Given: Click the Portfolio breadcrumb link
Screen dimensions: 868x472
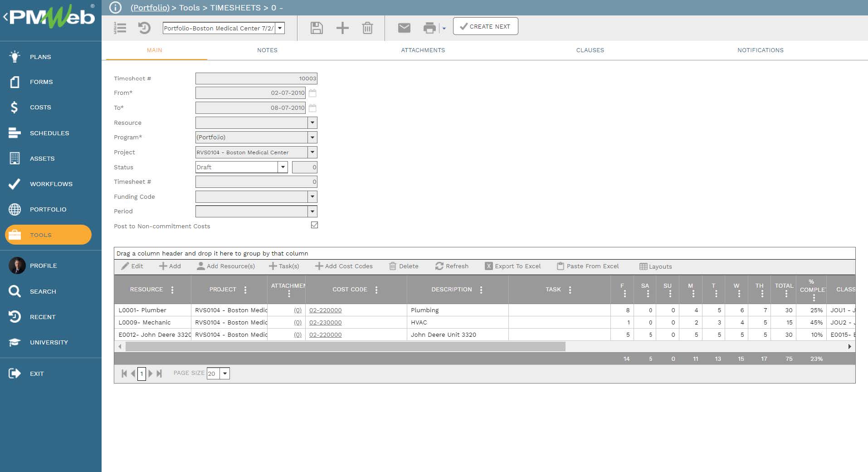Looking at the screenshot, I should [150, 8].
